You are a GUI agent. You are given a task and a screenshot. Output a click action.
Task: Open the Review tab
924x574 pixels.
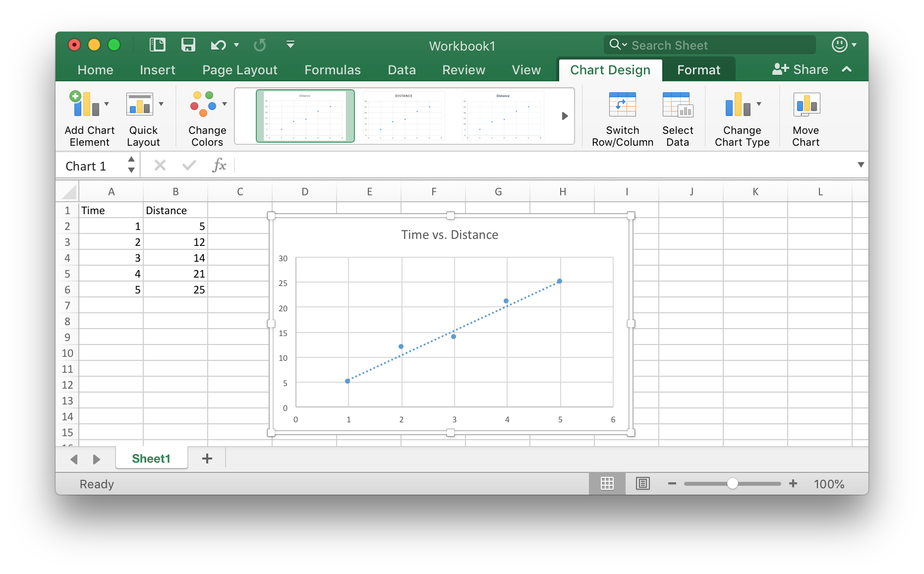[463, 70]
